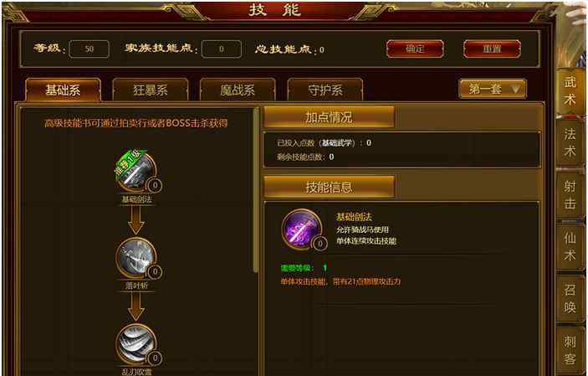
Task: Select the 落叶斩 skill icon
Action: (136, 259)
